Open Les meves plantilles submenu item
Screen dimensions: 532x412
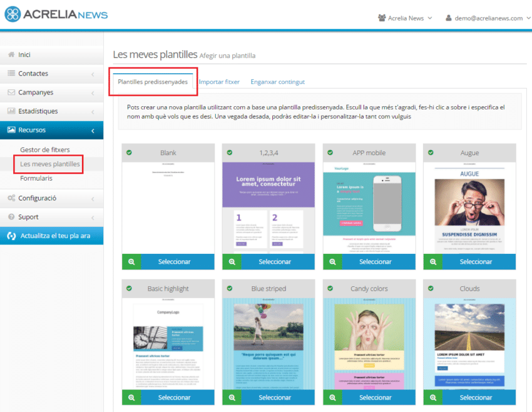(x=50, y=164)
